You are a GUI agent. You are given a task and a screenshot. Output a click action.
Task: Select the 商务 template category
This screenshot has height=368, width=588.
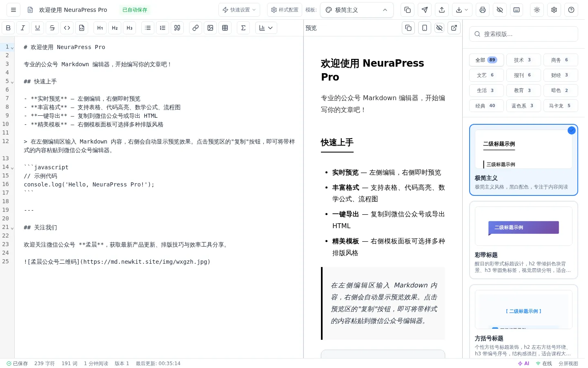pyautogui.click(x=561, y=60)
